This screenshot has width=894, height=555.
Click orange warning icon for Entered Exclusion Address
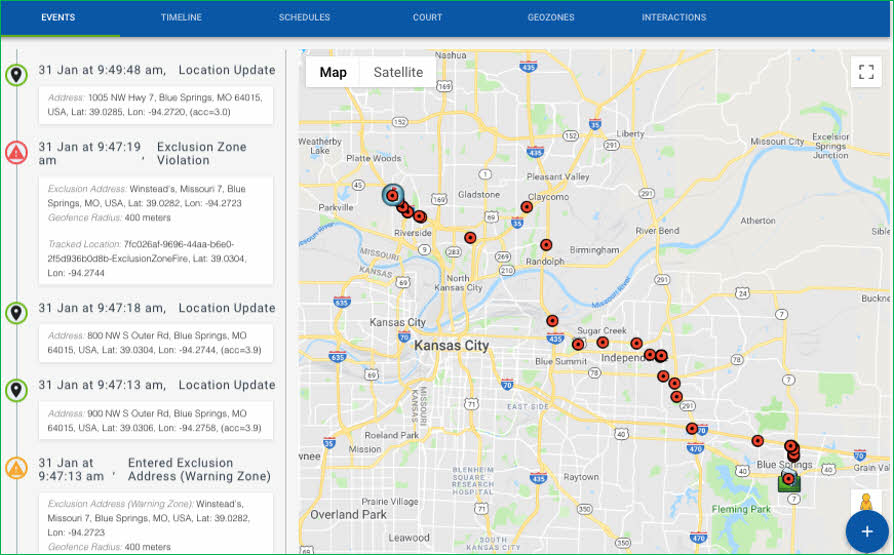click(17, 468)
